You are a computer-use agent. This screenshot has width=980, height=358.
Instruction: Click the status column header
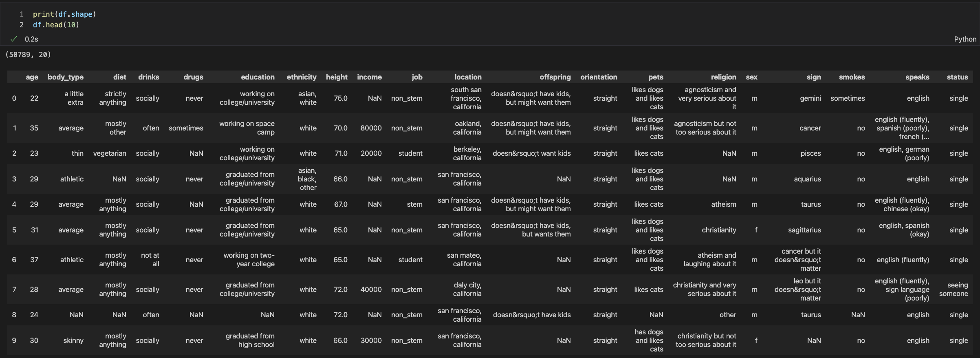point(957,77)
